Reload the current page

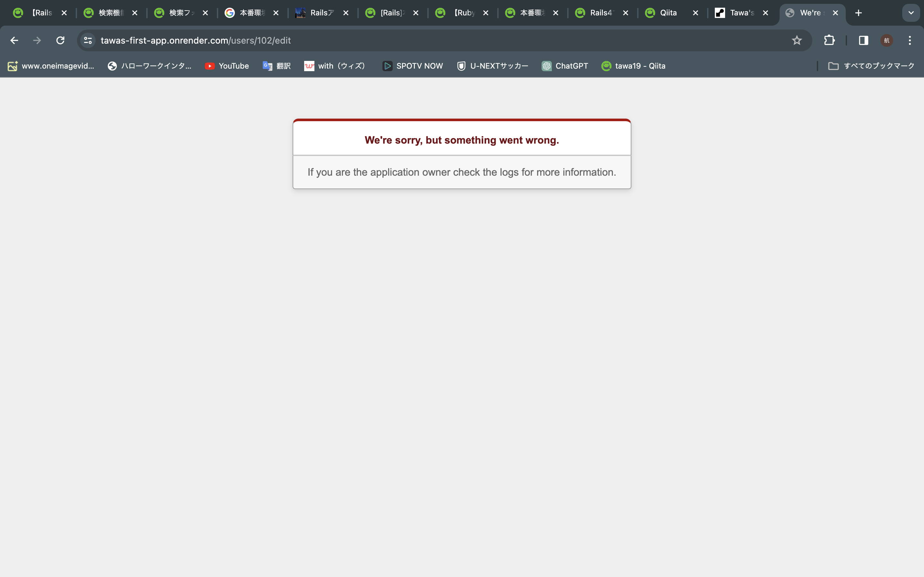coord(60,40)
